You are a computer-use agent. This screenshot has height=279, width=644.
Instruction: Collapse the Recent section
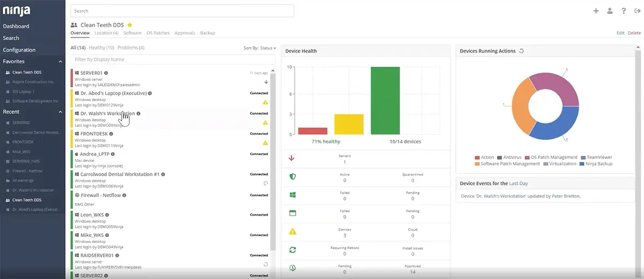(x=61, y=112)
